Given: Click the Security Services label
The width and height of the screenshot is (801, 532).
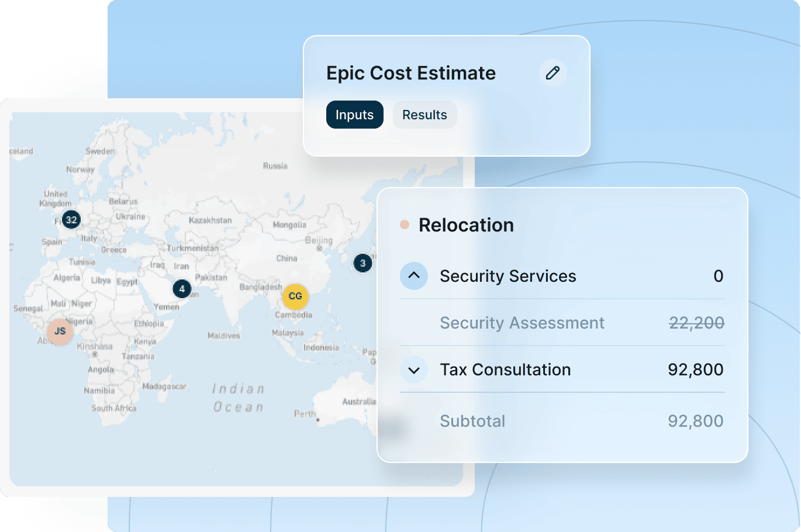Looking at the screenshot, I should click(507, 276).
